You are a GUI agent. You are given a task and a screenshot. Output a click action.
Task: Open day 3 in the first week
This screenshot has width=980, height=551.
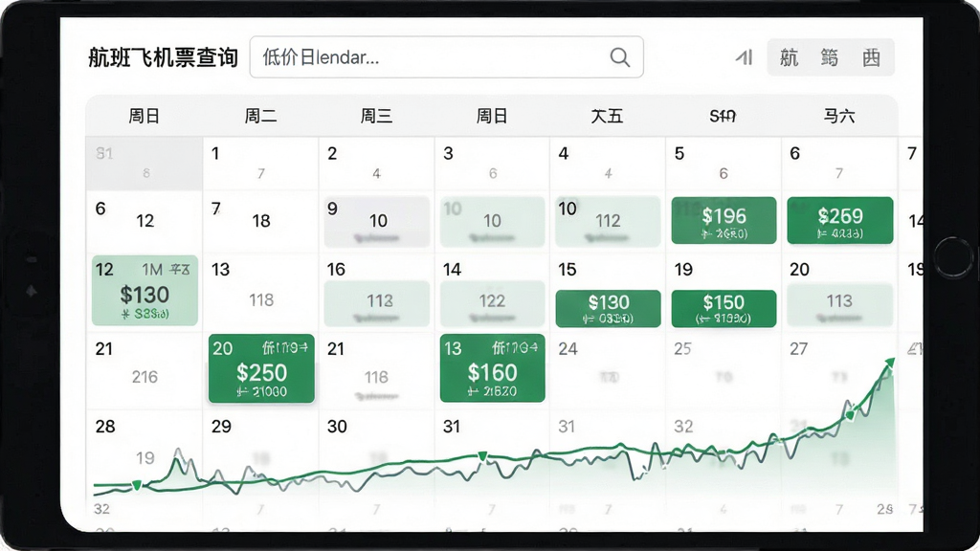492,164
